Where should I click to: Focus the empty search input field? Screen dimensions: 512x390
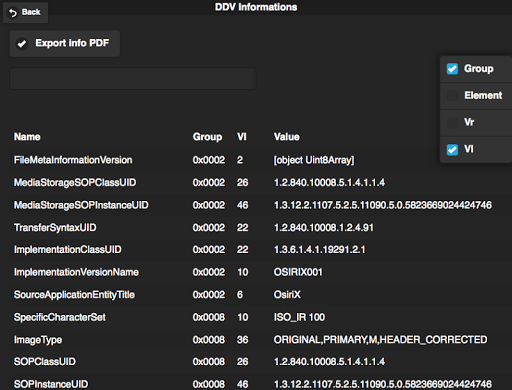pos(133,79)
